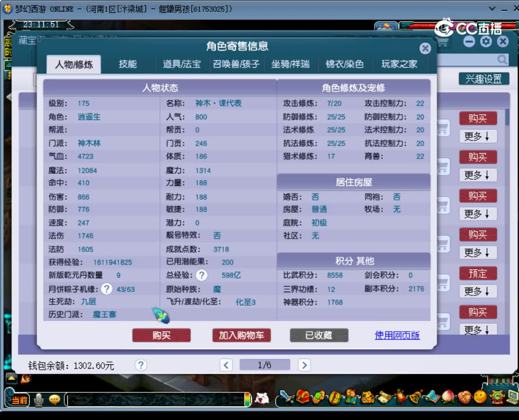
Task: Click the red 购买 button in the dialog footer
Action: tap(161, 335)
